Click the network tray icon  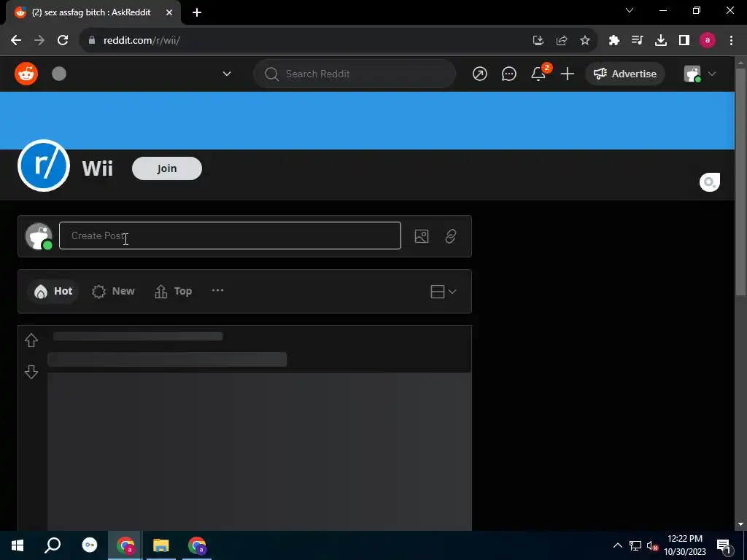pos(635,545)
